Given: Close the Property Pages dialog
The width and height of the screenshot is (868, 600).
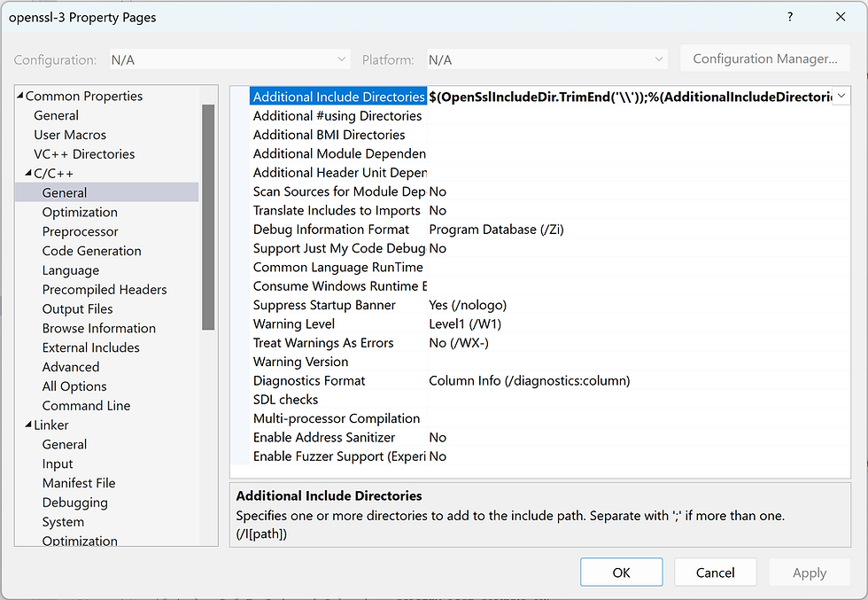Looking at the screenshot, I should click(x=841, y=17).
